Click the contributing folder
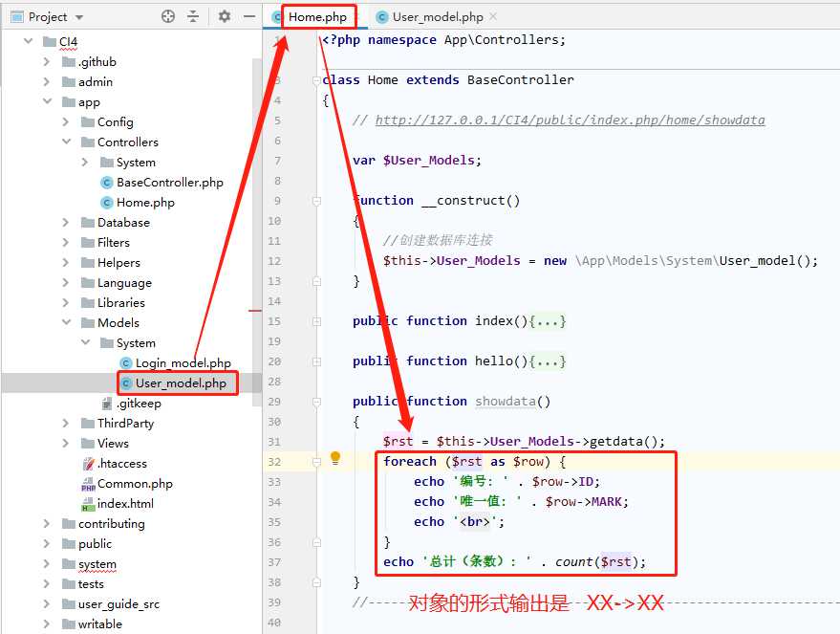 [112, 524]
